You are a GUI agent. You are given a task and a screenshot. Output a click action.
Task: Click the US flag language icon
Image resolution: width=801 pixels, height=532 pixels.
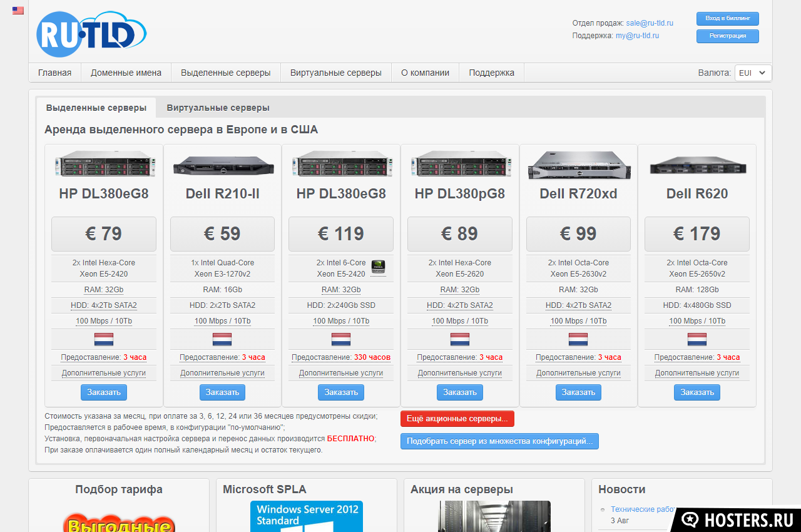(x=18, y=11)
